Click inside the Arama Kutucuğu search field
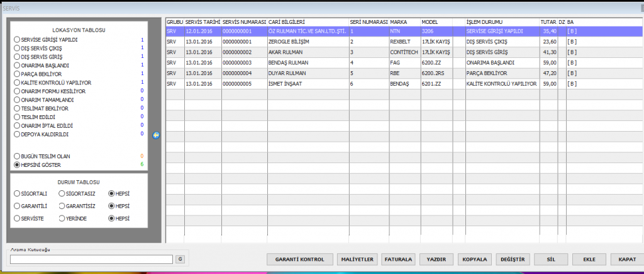The height and width of the screenshot is (274, 644). coord(91,259)
